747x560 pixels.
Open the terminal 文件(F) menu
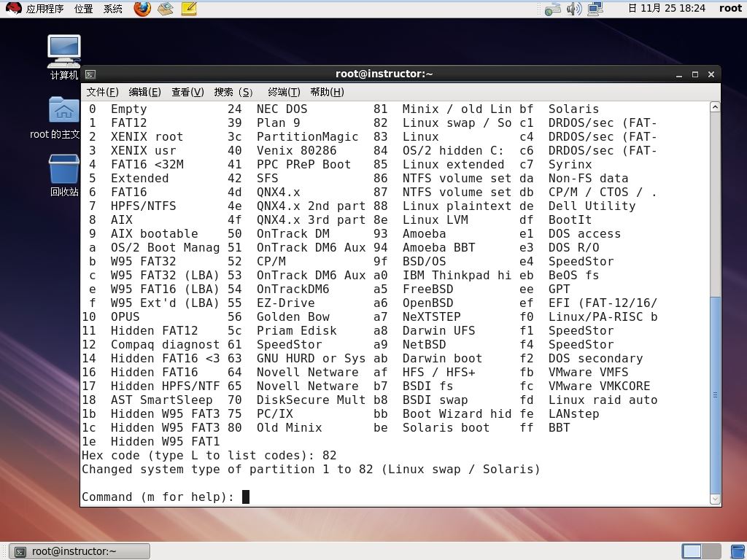coord(102,92)
